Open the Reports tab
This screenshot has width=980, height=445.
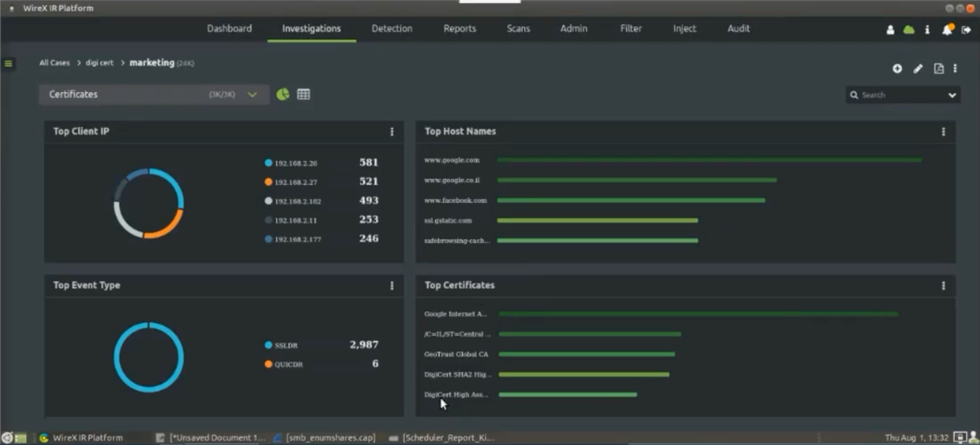(x=459, y=29)
